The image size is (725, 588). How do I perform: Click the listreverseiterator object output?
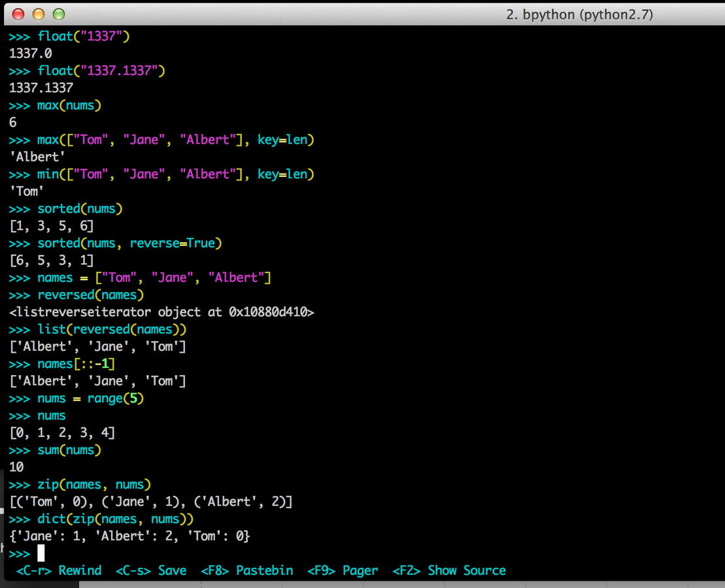pos(162,312)
